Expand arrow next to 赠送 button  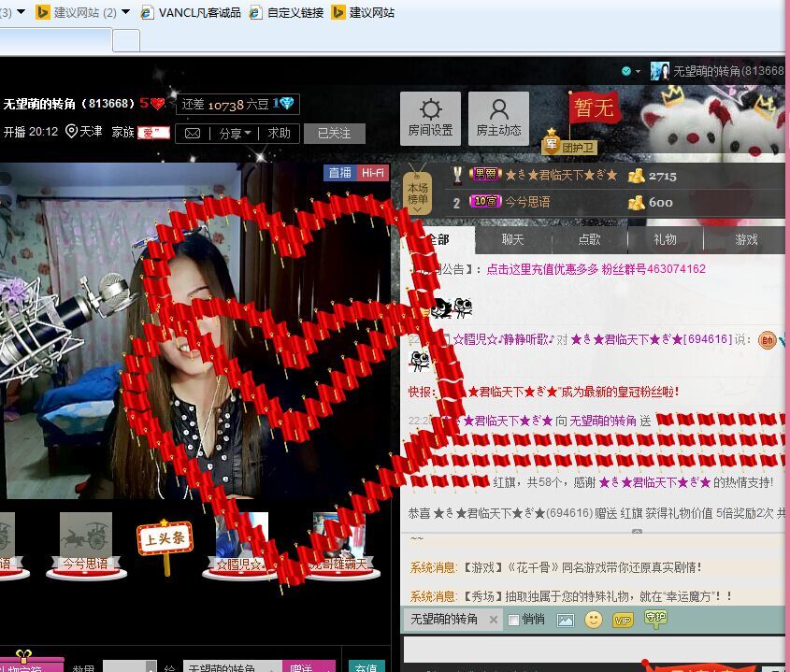pos(328,667)
